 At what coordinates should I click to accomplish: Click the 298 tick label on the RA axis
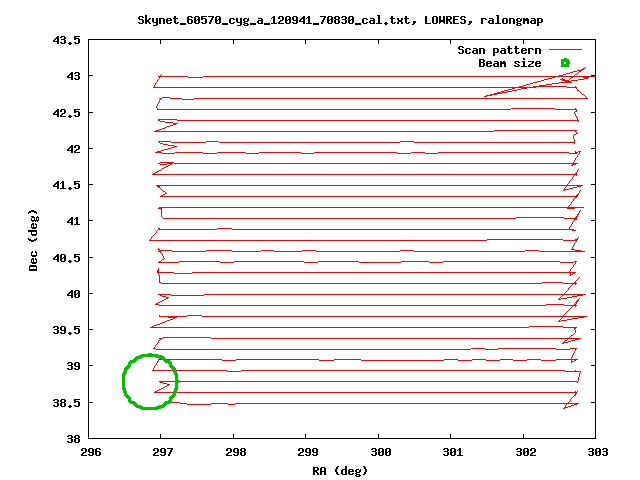point(236,452)
